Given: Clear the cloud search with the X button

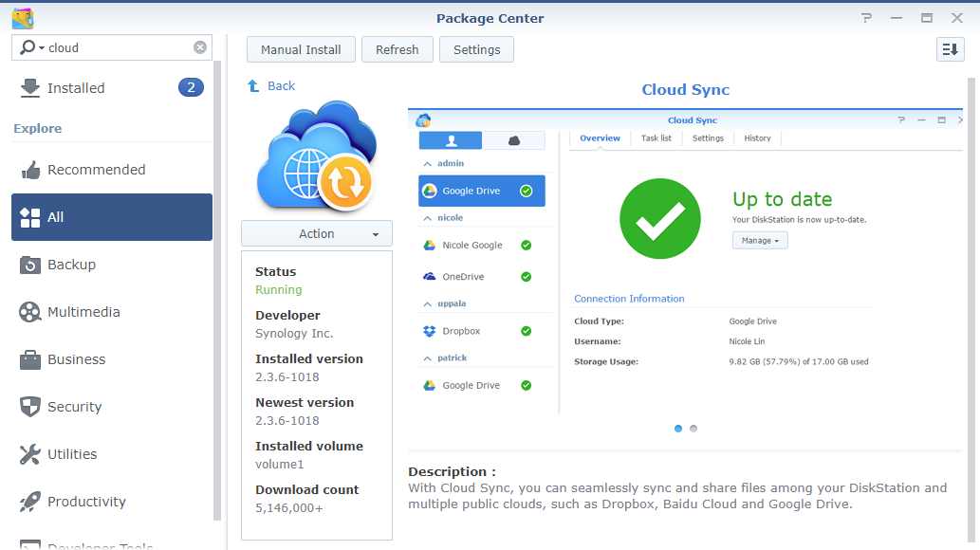Looking at the screenshot, I should (199, 46).
